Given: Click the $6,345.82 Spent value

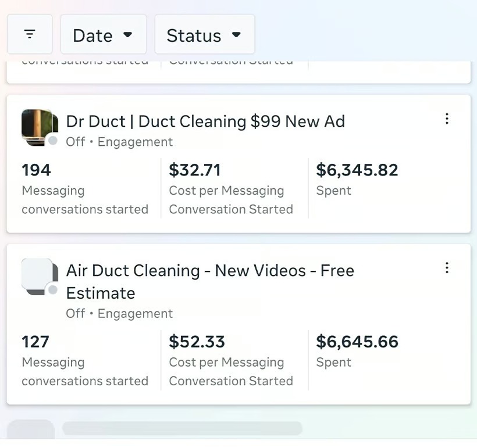Looking at the screenshot, I should coord(357,170).
